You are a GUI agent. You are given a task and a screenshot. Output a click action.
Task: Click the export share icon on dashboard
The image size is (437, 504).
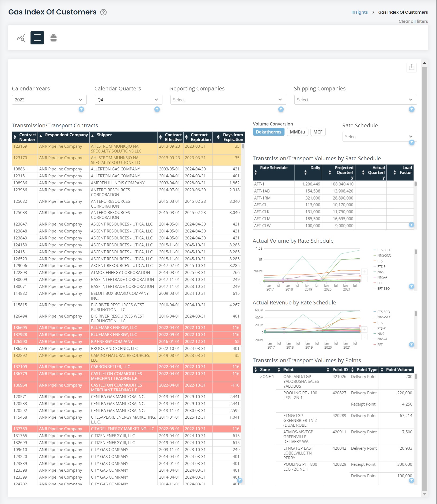412,67
